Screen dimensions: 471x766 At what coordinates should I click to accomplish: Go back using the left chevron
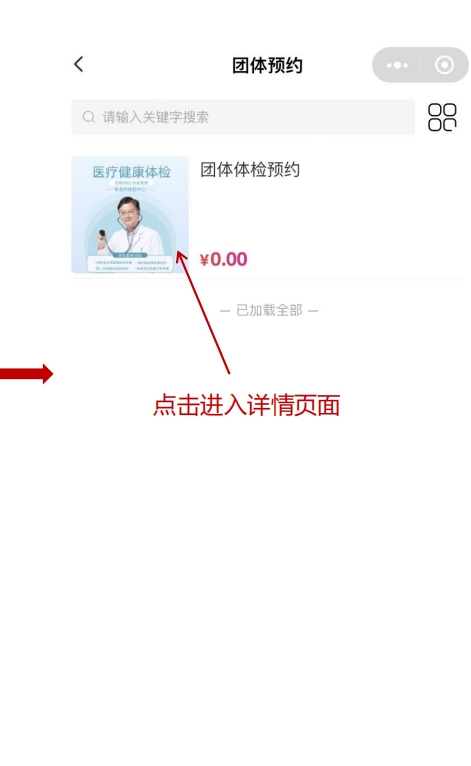pos(79,64)
